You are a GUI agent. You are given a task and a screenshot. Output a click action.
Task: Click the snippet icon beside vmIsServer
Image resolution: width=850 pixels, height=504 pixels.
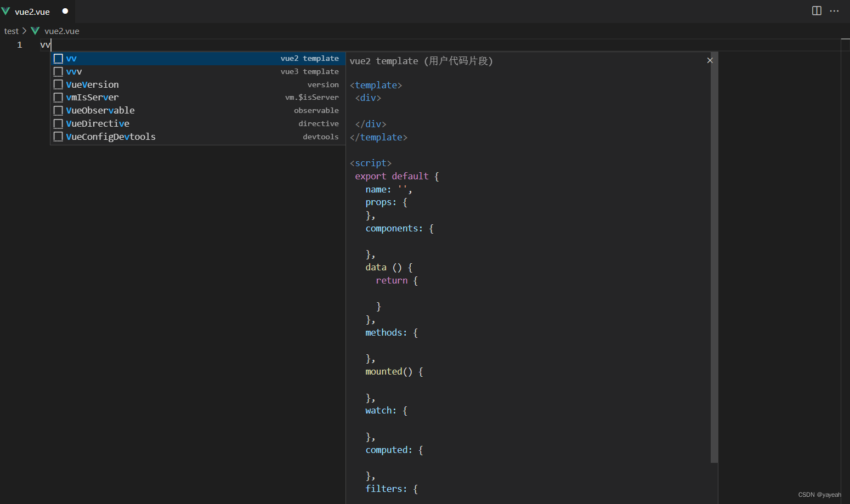(x=58, y=98)
